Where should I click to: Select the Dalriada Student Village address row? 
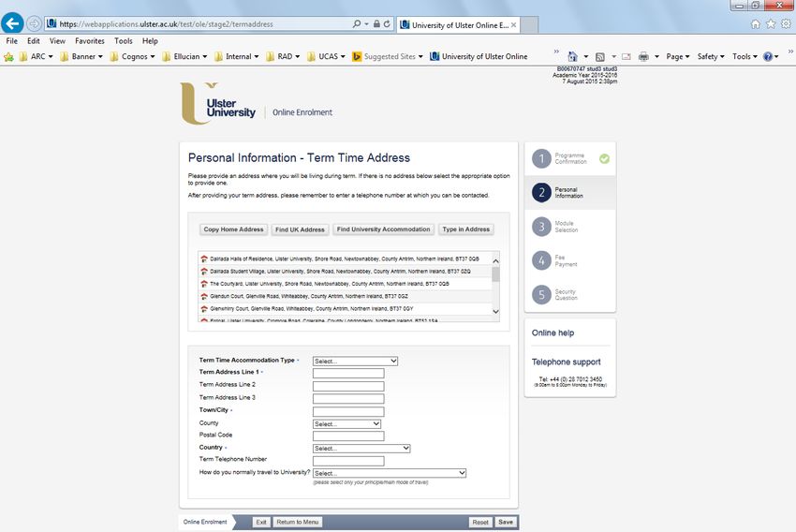pos(345,272)
